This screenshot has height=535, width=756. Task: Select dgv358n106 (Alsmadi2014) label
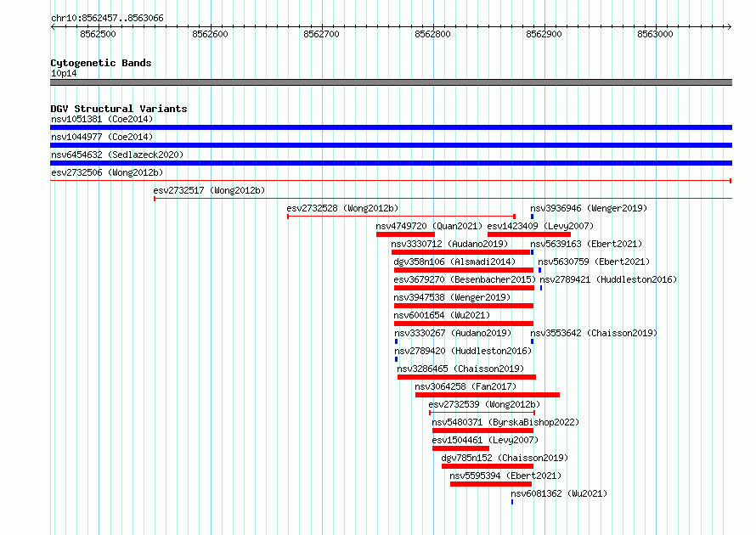click(x=454, y=262)
